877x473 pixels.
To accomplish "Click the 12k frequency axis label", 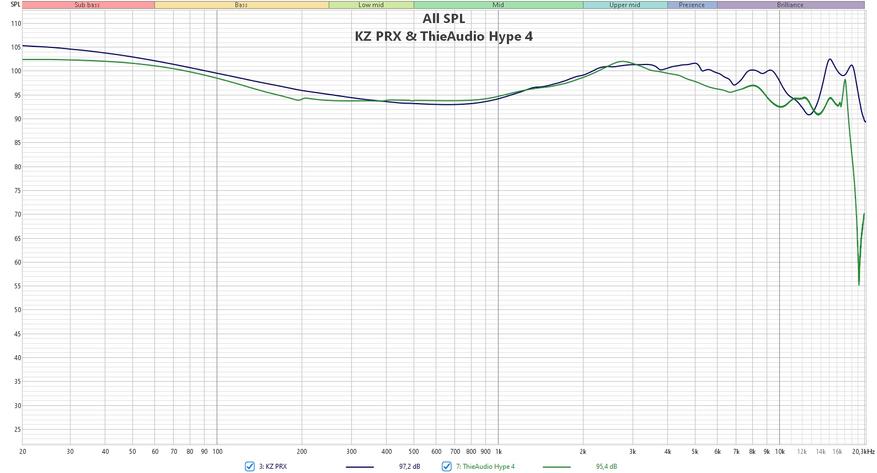I will 802,451.
